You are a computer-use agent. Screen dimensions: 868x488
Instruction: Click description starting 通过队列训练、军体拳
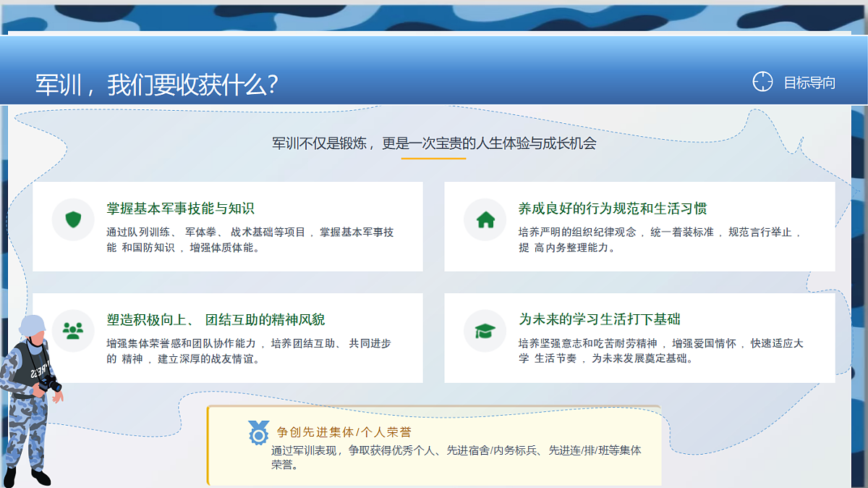(x=250, y=240)
